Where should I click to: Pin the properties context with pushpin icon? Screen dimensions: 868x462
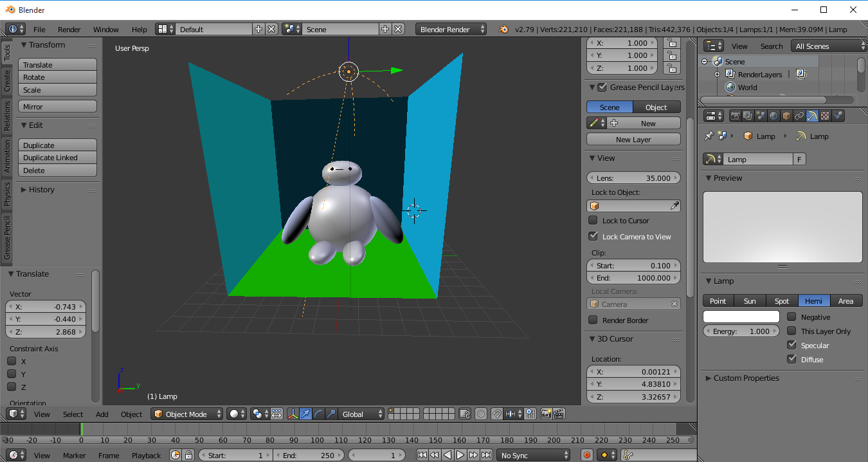pos(709,136)
